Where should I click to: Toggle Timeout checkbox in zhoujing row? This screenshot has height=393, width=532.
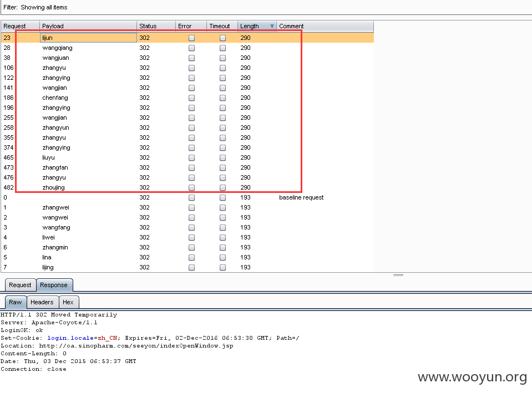(222, 187)
